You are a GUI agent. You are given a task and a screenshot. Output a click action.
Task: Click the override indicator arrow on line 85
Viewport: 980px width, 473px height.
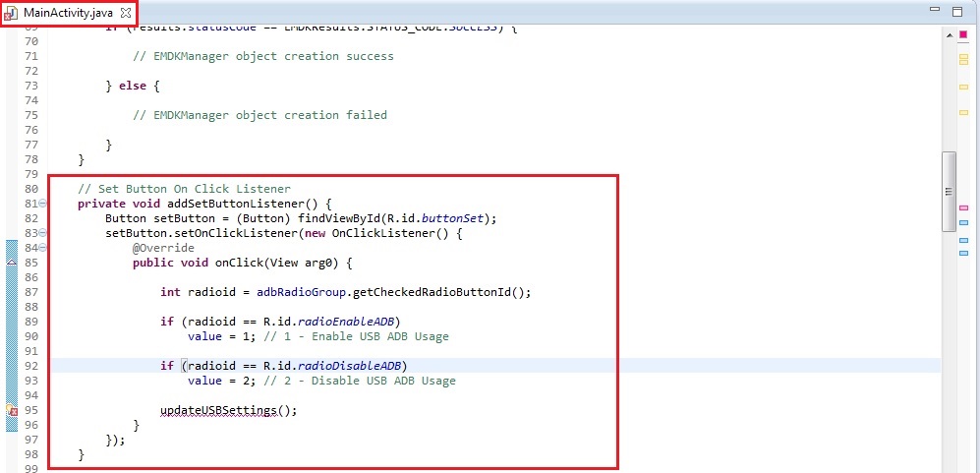(11, 263)
